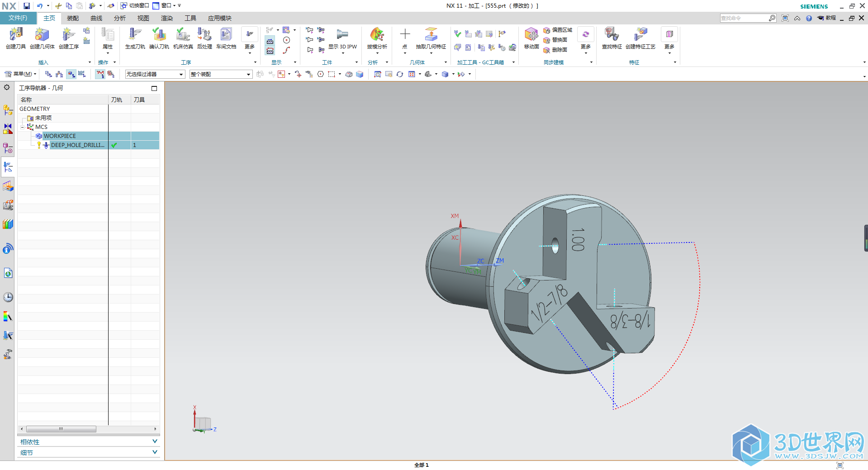Toggle the tool path display option below highlighted one

270,51
